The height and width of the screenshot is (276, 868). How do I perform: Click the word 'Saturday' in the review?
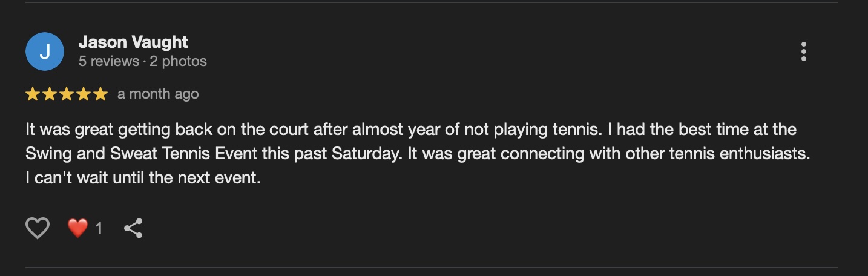coord(366,154)
